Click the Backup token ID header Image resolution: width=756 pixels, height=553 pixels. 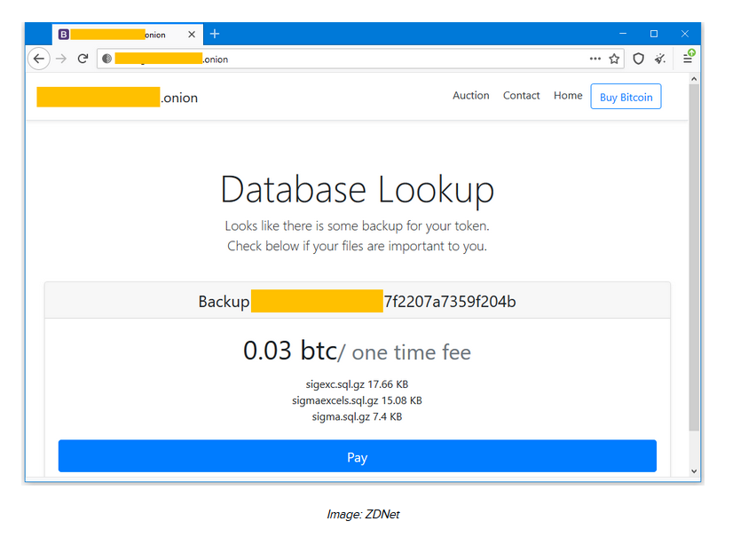358,301
